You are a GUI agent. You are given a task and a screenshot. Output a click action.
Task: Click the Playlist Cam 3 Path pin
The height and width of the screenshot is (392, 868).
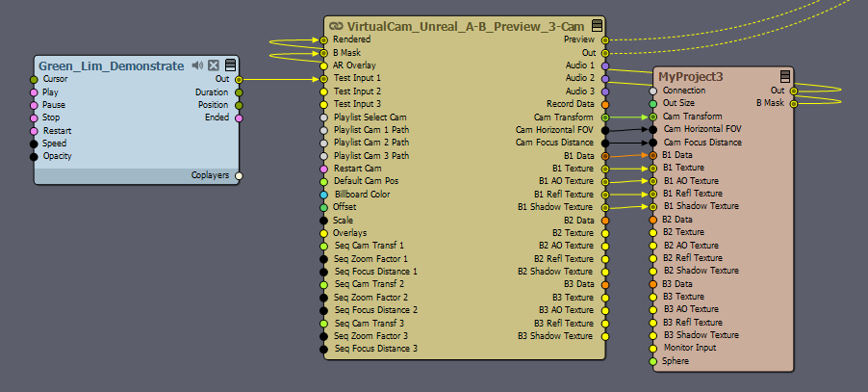(324, 156)
